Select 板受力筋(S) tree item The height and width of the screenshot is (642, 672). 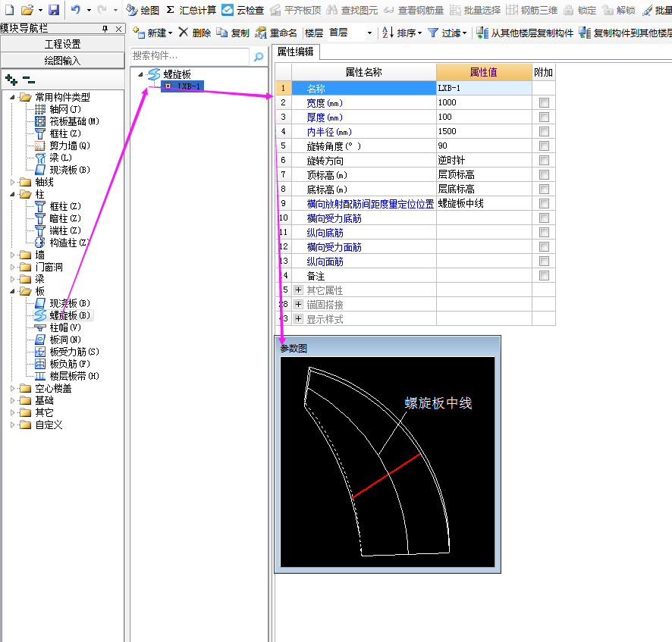click(68, 352)
